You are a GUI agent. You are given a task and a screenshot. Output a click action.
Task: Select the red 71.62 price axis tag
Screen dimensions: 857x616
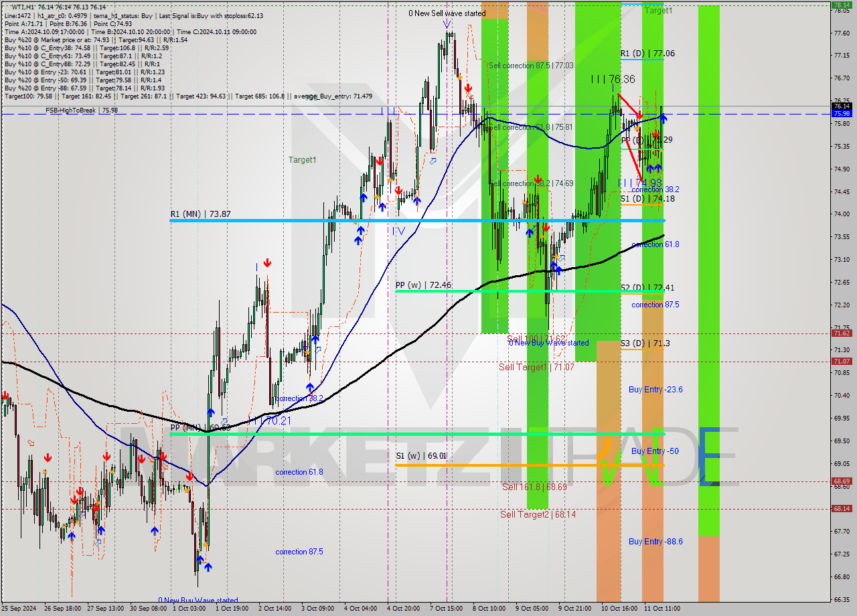click(x=842, y=333)
